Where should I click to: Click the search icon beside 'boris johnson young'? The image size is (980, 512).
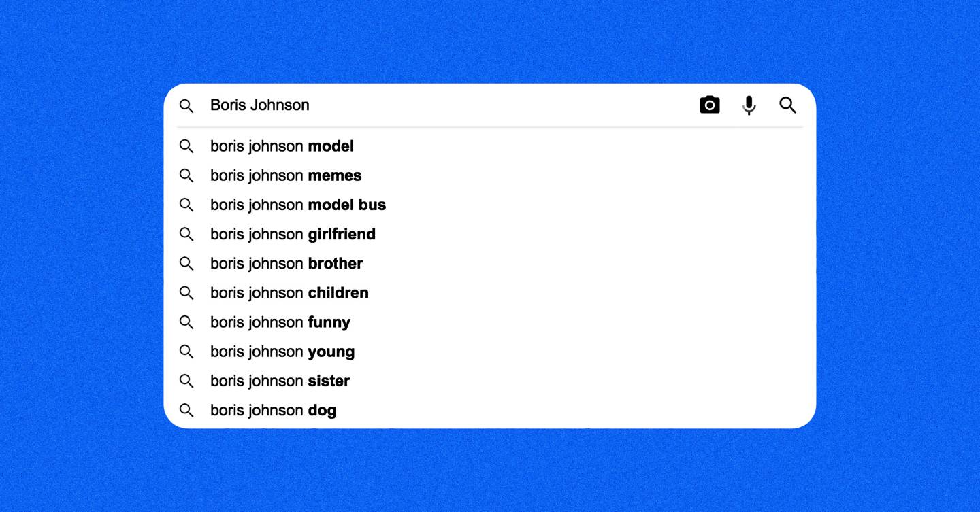point(186,352)
